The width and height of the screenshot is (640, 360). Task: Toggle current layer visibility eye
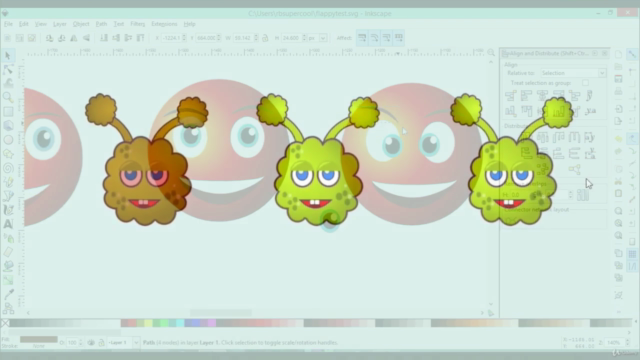coord(91,342)
